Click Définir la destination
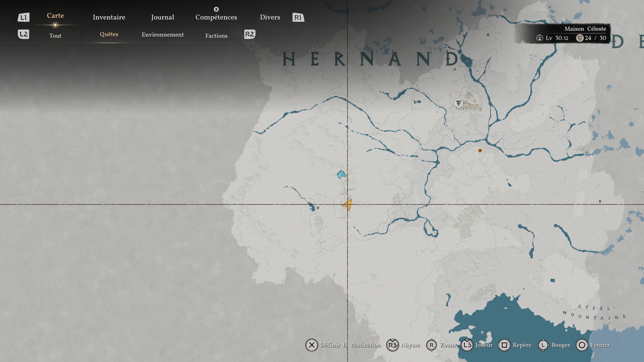Viewport: 644px width, 362px height. 351,345
